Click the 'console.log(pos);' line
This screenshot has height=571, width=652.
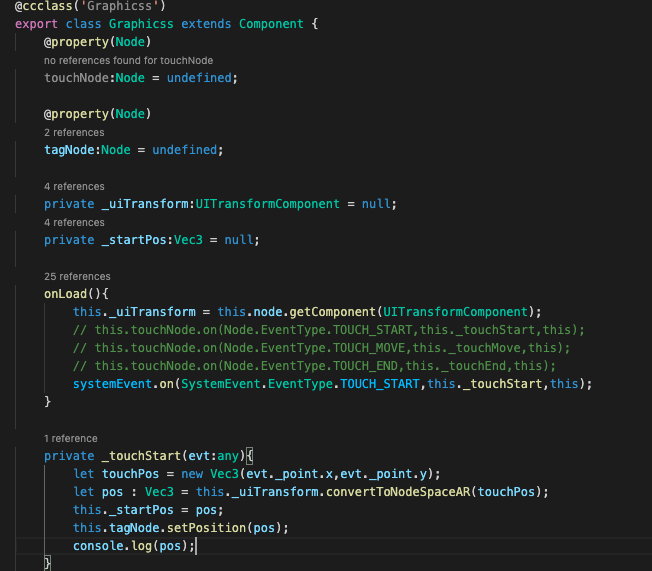point(134,546)
